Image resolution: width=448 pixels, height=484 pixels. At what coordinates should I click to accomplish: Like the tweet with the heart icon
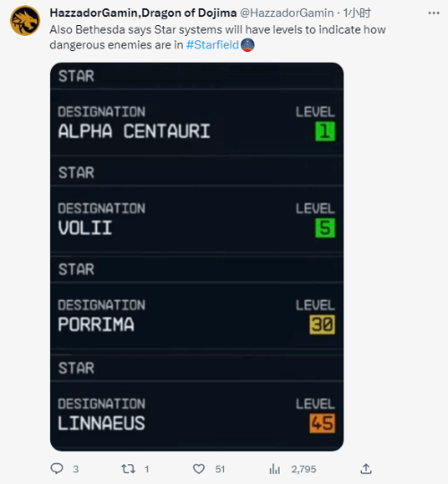(199, 469)
